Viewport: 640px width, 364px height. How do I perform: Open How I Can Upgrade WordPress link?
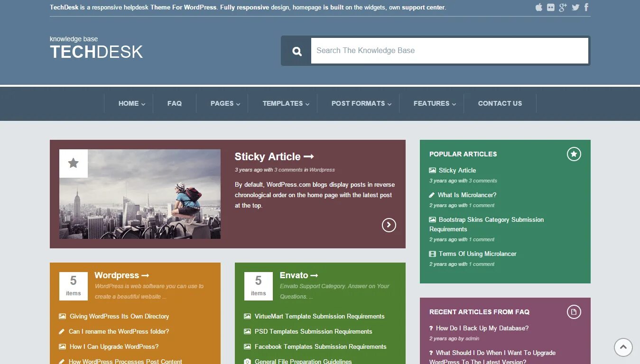(114, 346)
